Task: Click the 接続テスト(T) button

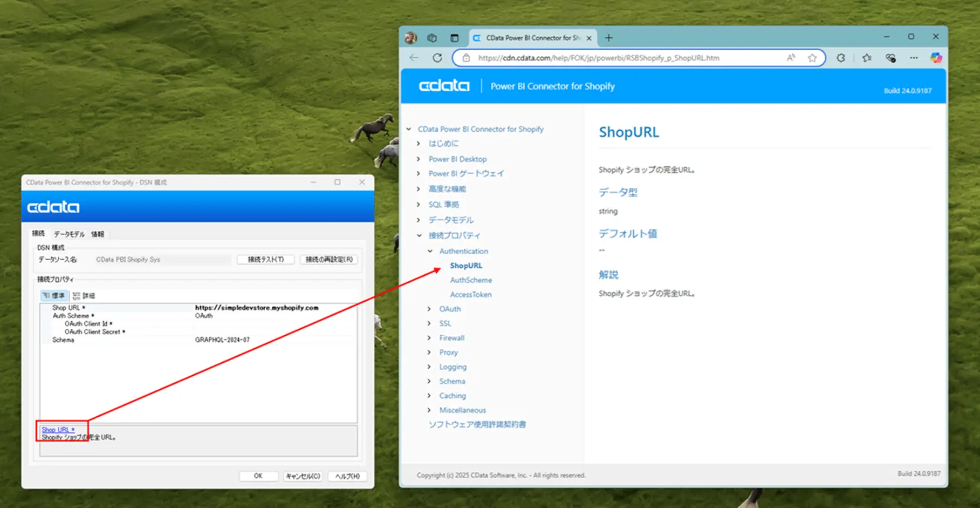Action: click(265, 259)
